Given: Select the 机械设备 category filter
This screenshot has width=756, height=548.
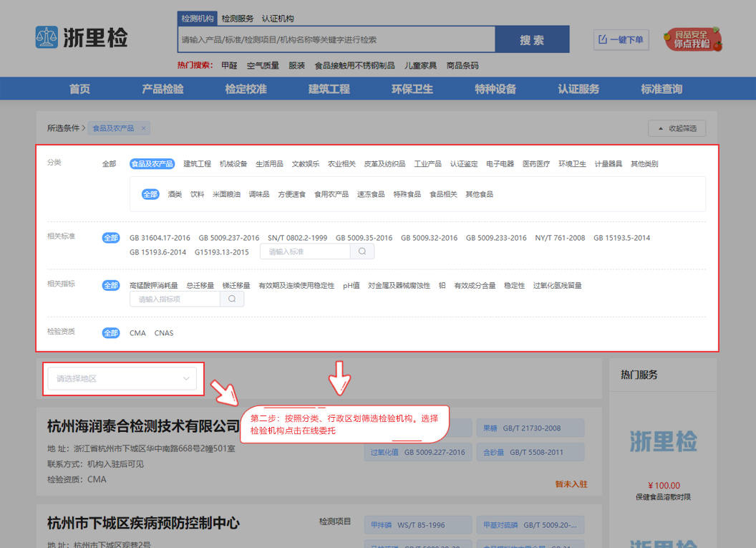Looking at the screenshot, I should coord(233,163).
